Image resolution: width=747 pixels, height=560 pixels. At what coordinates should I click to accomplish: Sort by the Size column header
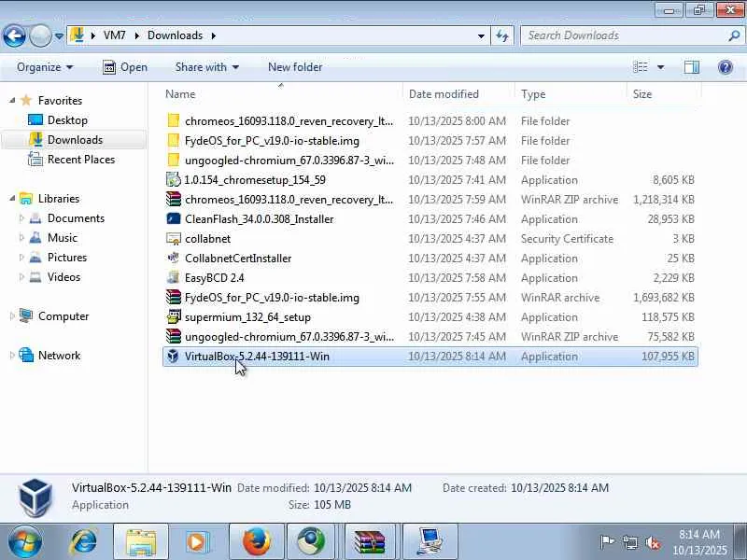(x=664, y=94)
